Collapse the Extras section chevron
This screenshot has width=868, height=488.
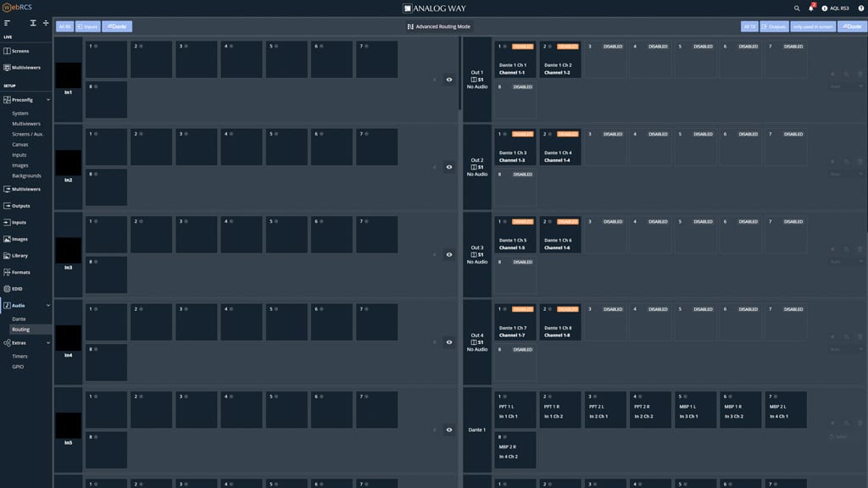(x=48, y=343)
